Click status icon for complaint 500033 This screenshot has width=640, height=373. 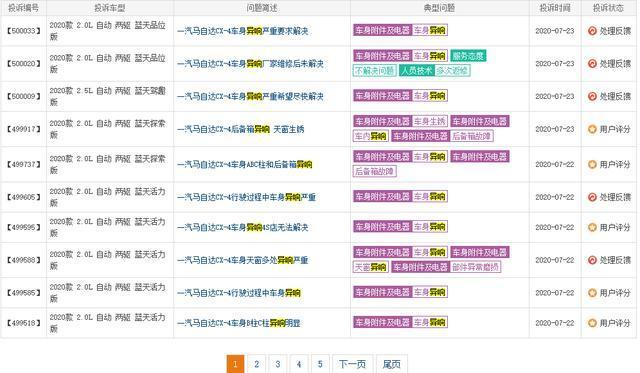pos(592,31)
